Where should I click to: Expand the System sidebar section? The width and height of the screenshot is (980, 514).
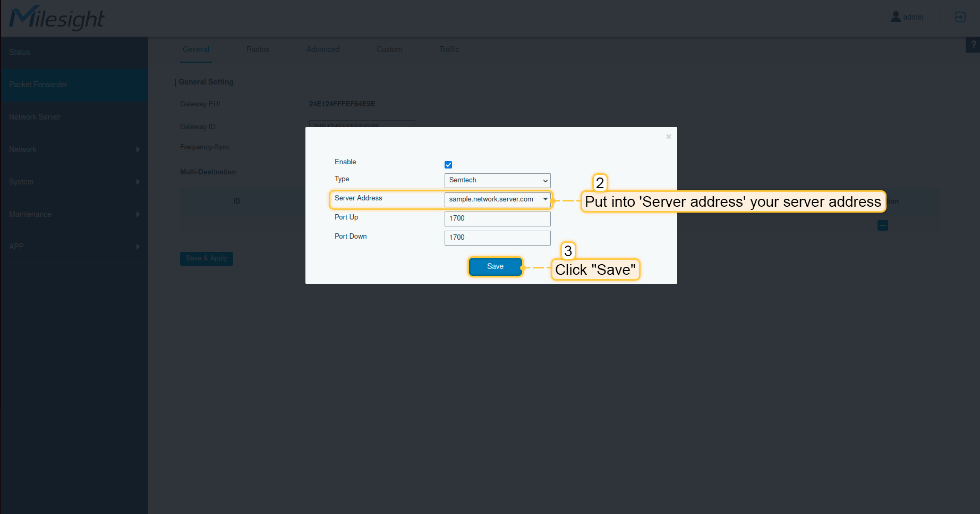point(74,182)
